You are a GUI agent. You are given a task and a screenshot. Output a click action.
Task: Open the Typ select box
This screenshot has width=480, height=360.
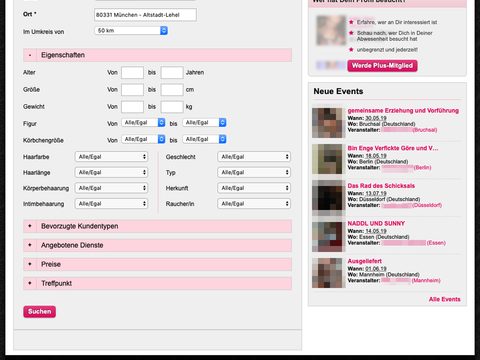[x=254, y=172]
